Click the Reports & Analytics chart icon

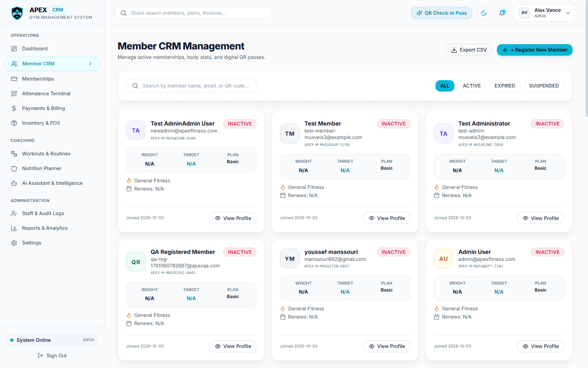pyautogui.click(x=14, y=228)
